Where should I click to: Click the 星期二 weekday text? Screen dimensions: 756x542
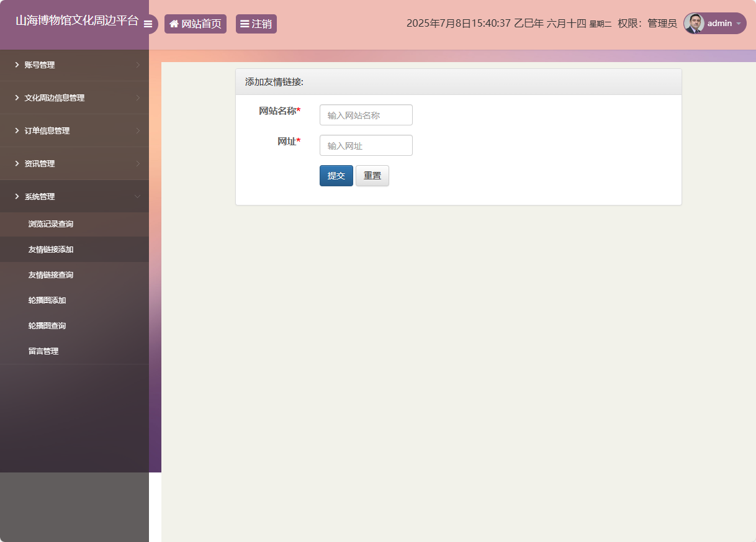600,24
